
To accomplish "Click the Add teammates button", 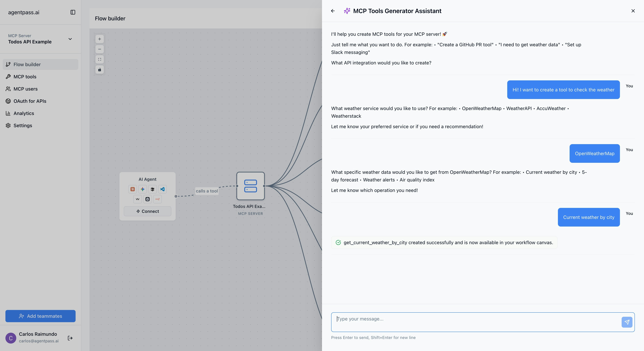I will [x=41, y=316].
